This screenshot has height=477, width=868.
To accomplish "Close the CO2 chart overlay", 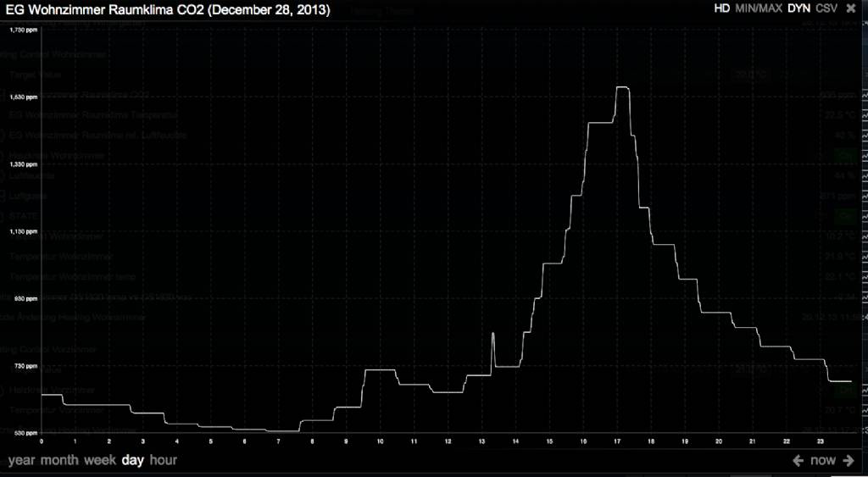I will tap(851, 8).
